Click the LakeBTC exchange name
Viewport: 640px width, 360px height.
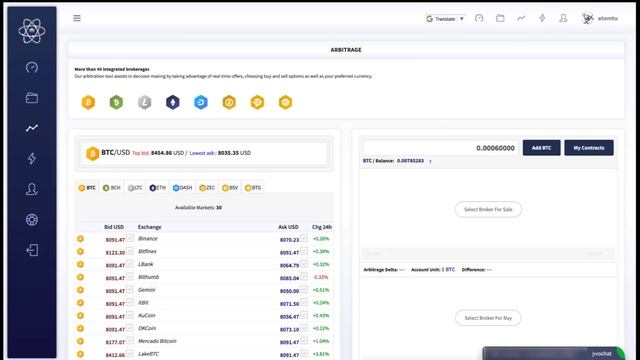tap(148, 354)
